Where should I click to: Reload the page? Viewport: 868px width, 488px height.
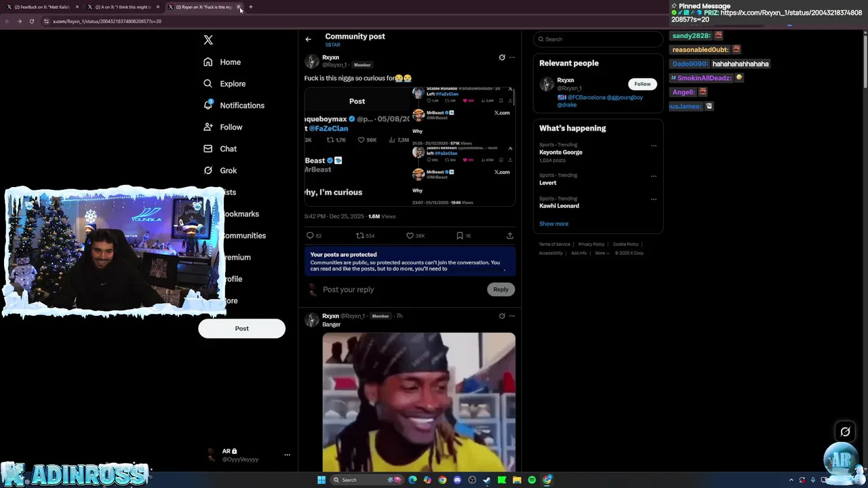click(31, 21)
